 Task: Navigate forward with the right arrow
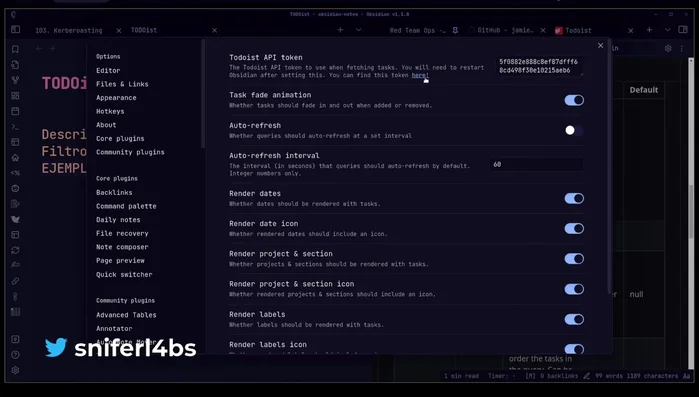point(52,48)
